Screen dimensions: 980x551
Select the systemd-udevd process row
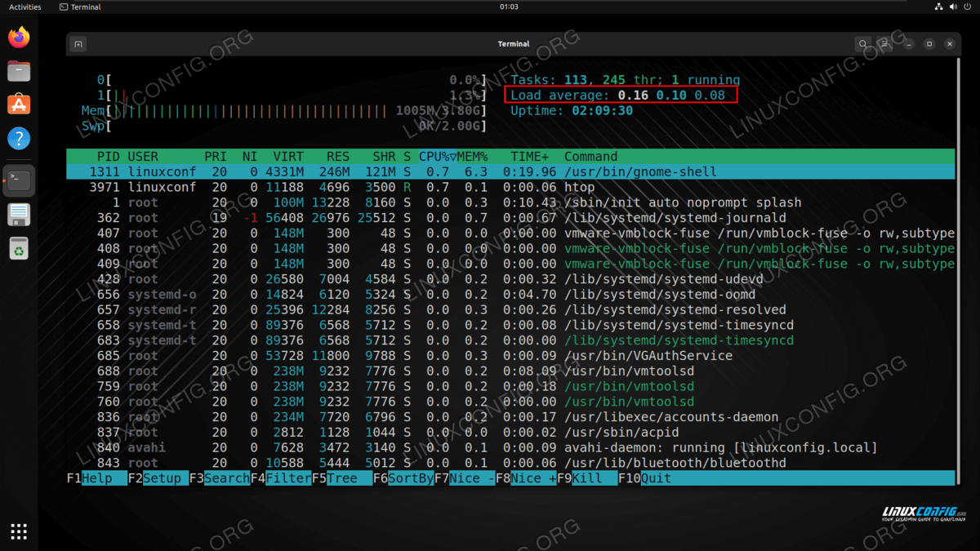[x=510, y=279]
